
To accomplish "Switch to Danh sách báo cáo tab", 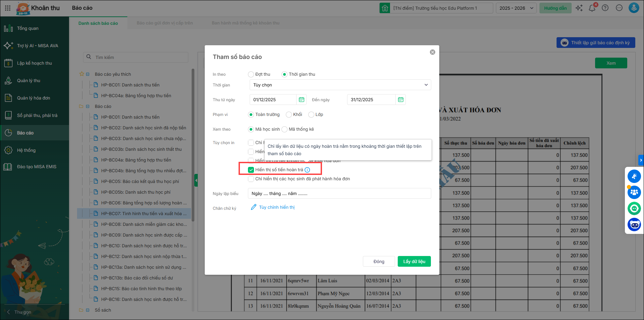I will point(98,23).
